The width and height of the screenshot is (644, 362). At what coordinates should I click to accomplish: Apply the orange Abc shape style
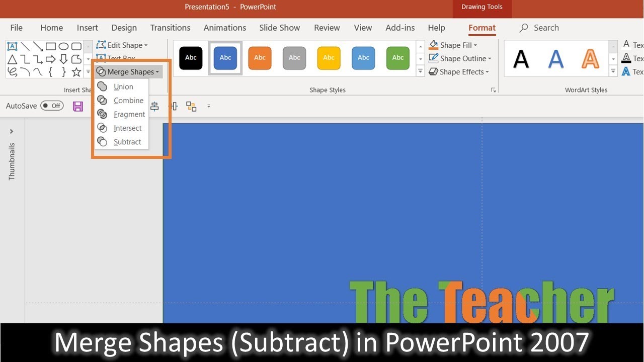(x=260, y=58)
